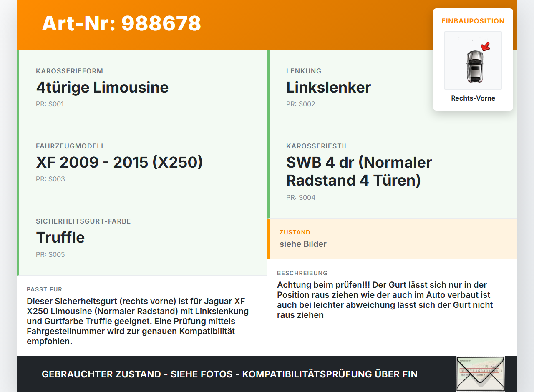Image resolution: width=534 pixels, height=392 pixels.
Task: Click the orange Zustand accent bar
Action: 268,239
